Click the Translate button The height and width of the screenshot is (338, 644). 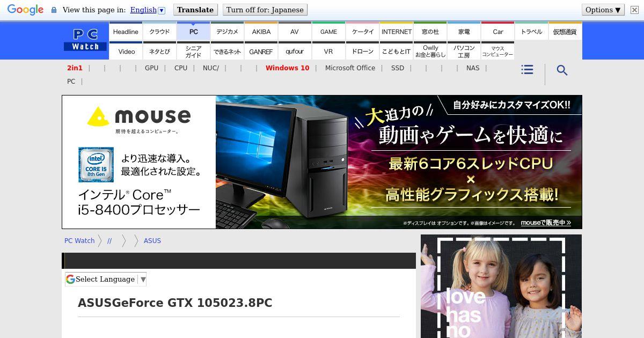pos(195,10)
